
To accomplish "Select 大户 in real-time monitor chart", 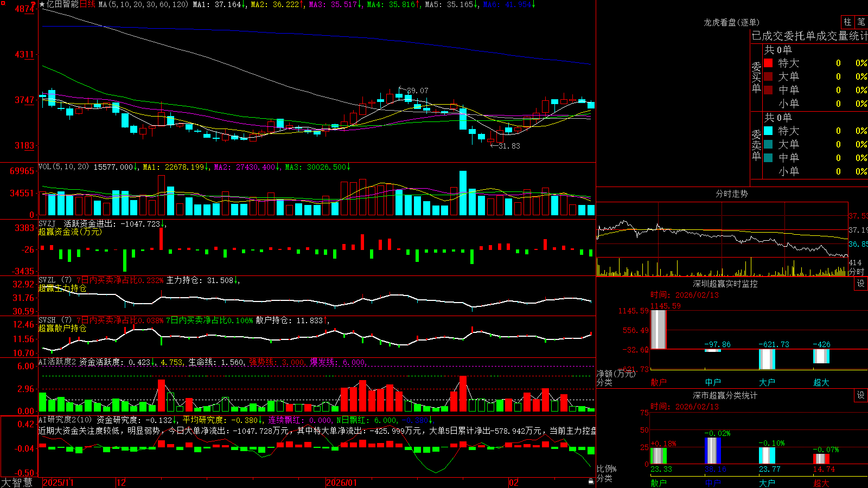I will click(x=767, y=382).
